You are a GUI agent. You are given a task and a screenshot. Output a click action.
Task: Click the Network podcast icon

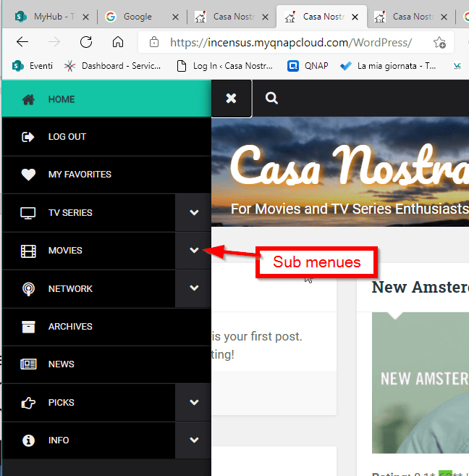(28, 289)
